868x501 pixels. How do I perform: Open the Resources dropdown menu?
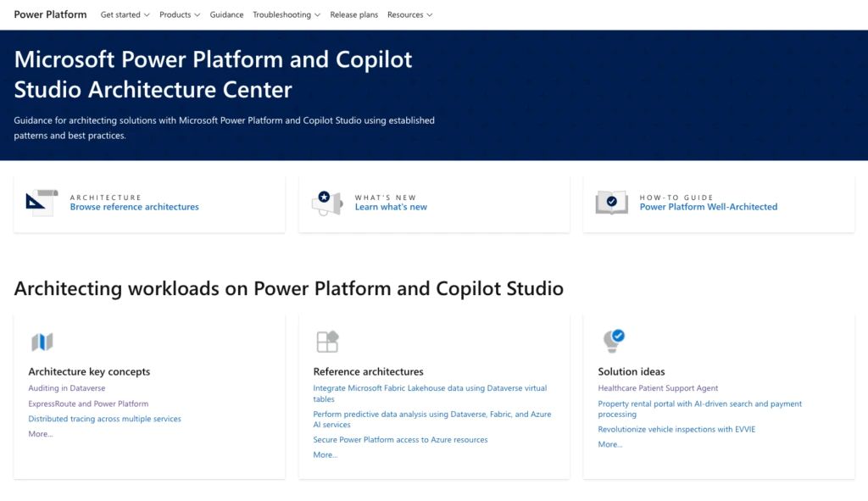click(x=410, y=15)
